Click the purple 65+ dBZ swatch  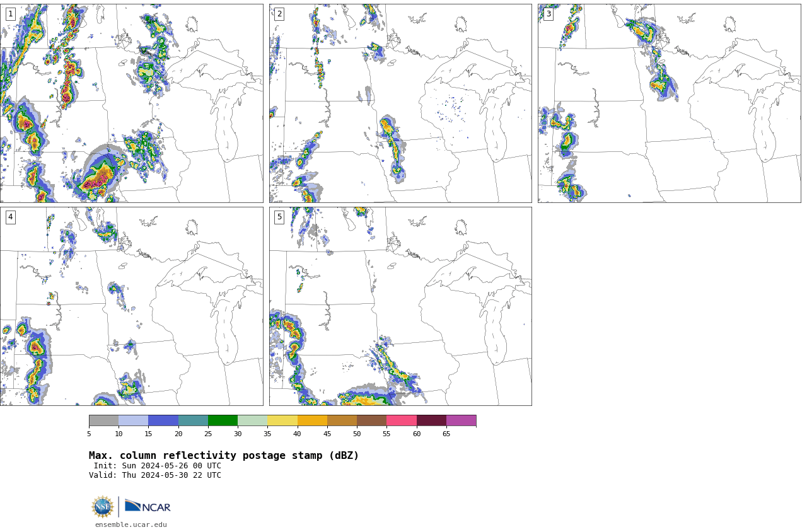pyautogui.click(x=462, y=420)
